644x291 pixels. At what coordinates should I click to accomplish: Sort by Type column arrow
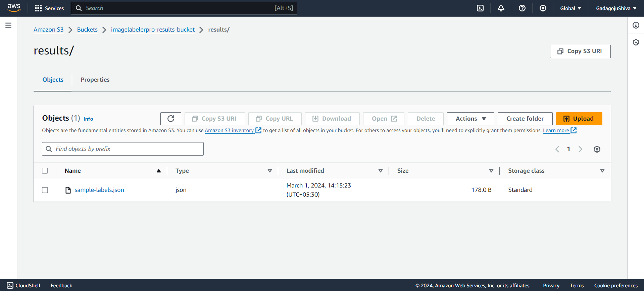point(270,171)
